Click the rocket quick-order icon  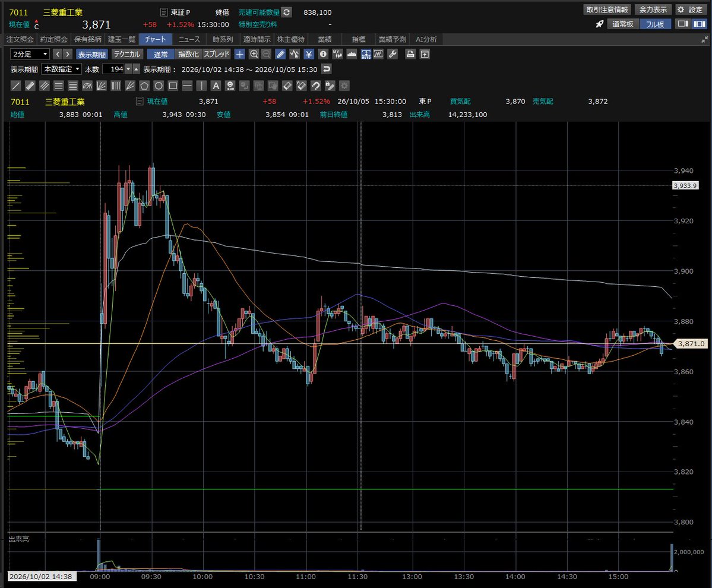click(599, 24)
